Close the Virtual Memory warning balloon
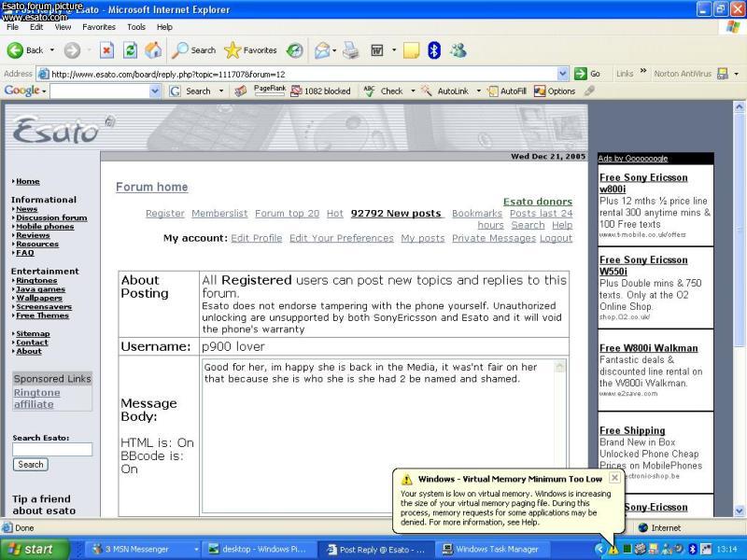 click(614, 478)
